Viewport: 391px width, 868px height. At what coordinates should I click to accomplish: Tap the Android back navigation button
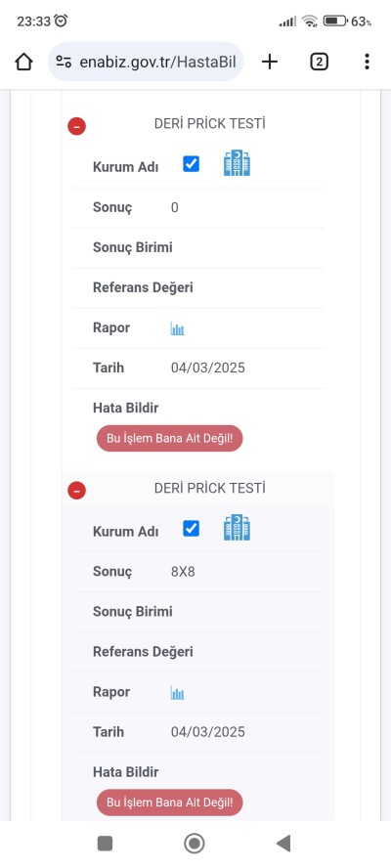point(283,844)
